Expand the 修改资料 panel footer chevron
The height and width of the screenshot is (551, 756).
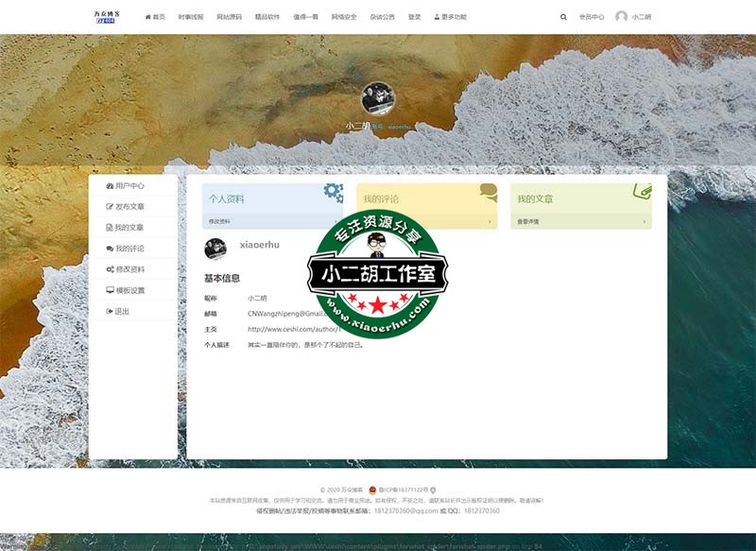(x=335, y=222)
